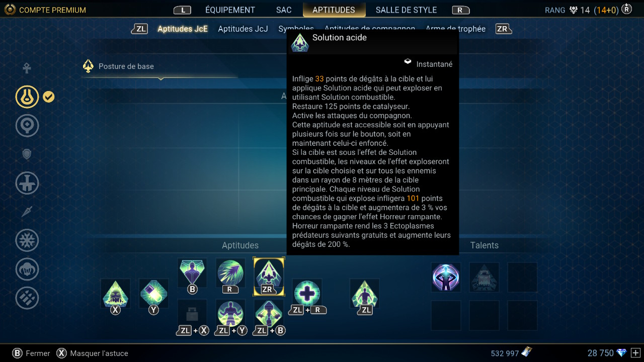This screenshot has height=362, width=644.
Task: Select the locked talent slot thumbnail
Action: coord(484,277)
